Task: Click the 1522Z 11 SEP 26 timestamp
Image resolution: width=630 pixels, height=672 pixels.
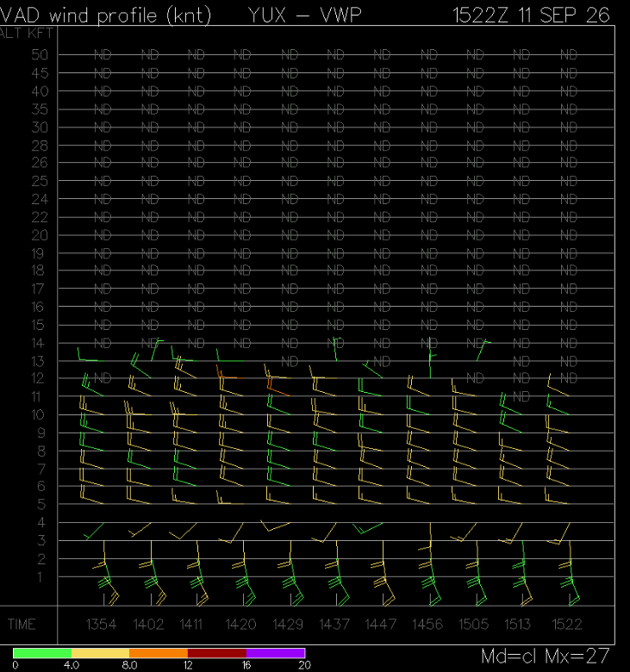Action: coord(531,16)
